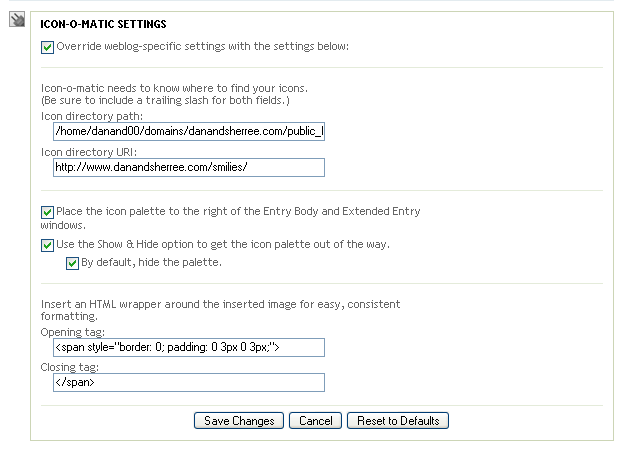Screen dimensions: 621x449
Task: Click the Override weblog-specific settings label text
Action: pos(202,46)
